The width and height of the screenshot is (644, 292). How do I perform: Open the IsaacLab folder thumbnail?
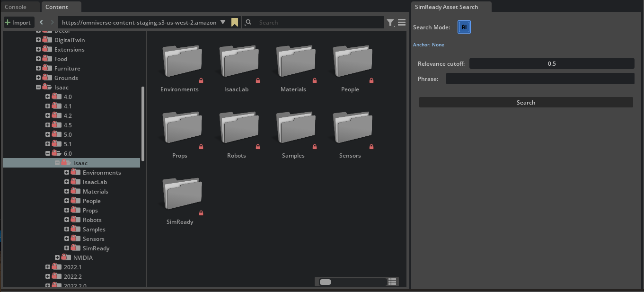pos(239,62)
